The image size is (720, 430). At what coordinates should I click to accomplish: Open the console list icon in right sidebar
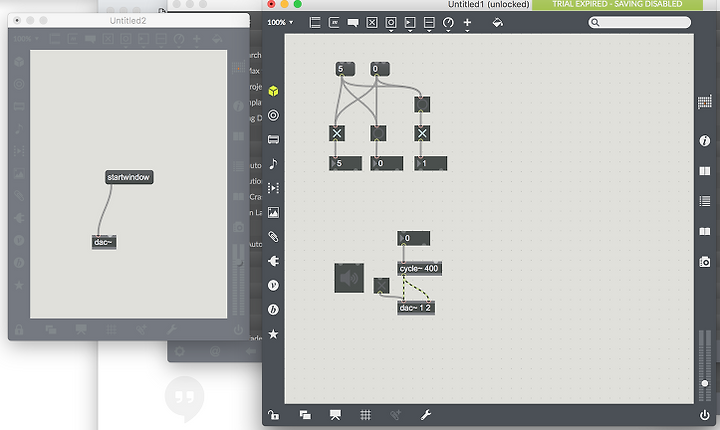click(x=704, y=201)
